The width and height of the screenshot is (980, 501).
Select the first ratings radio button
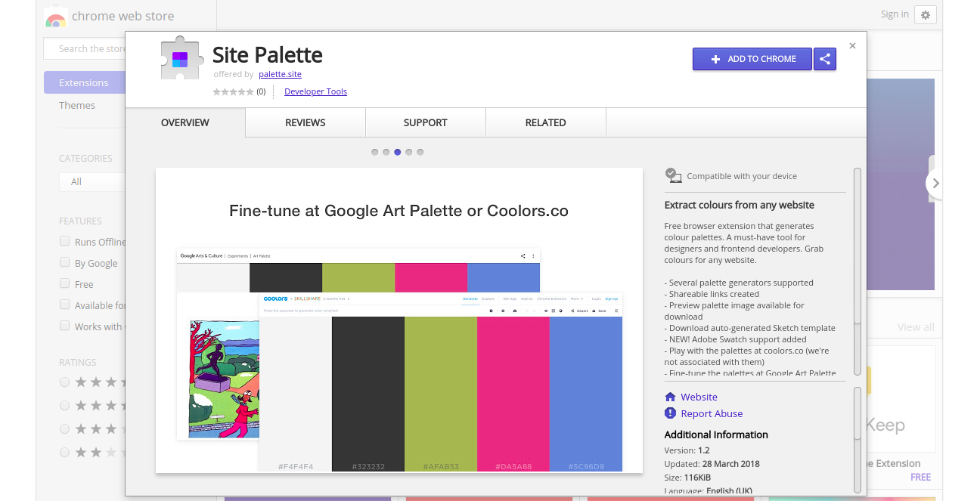pyautogui.click(x=65, y=382)
